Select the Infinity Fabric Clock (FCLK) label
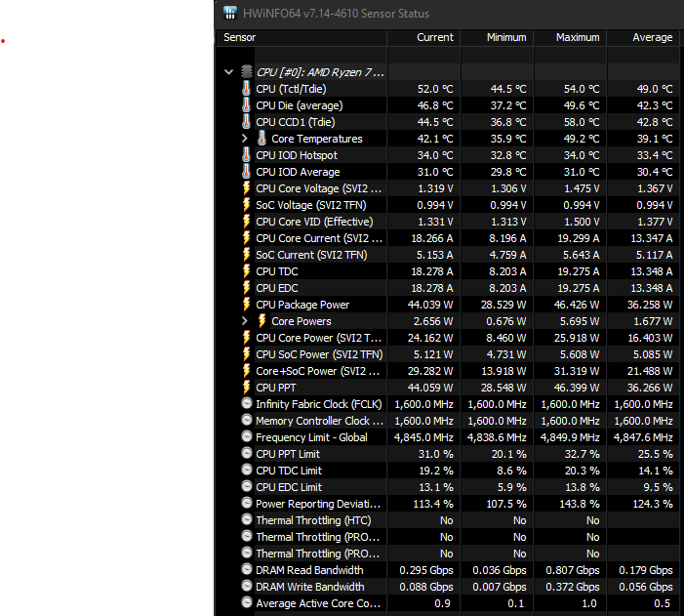Viewport: 684px width, 616px height. click(318, 404)
